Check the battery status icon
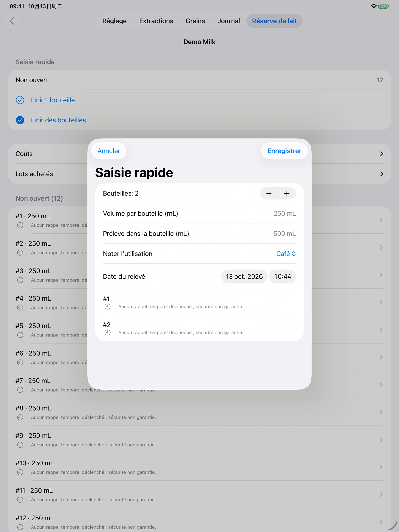 [384, 6]
